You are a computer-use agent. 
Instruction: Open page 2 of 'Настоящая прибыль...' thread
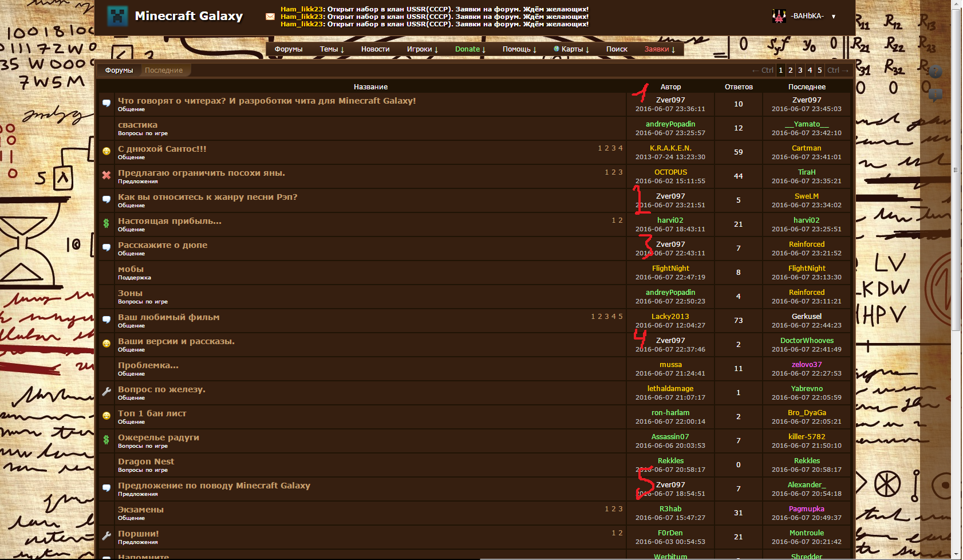point(621,220)
